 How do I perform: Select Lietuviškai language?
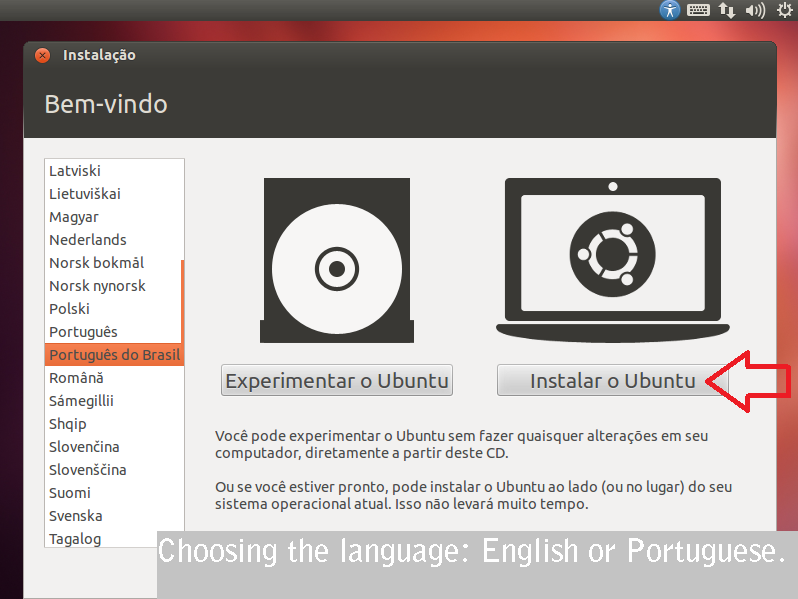[113, 193]
